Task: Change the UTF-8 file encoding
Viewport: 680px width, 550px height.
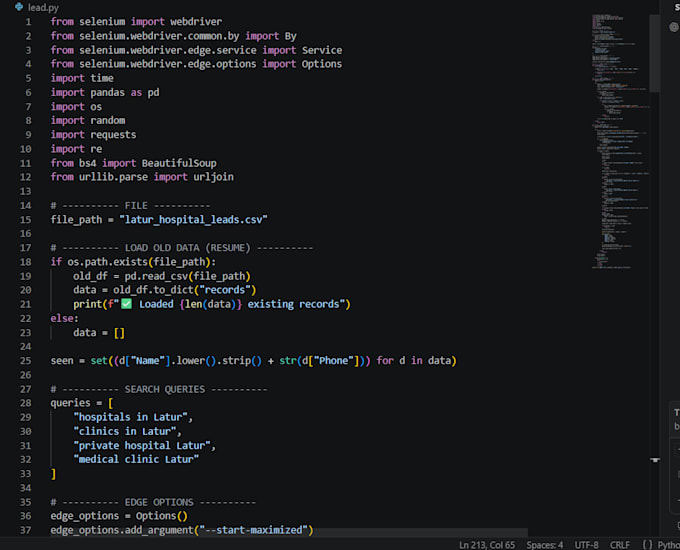Action: (x=586, y=545)
